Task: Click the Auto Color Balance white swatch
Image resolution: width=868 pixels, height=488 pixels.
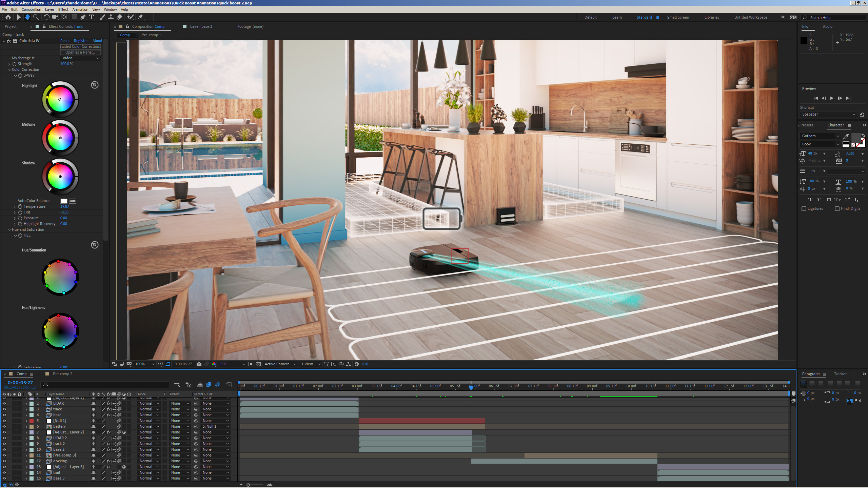Action: coord(63,201)
